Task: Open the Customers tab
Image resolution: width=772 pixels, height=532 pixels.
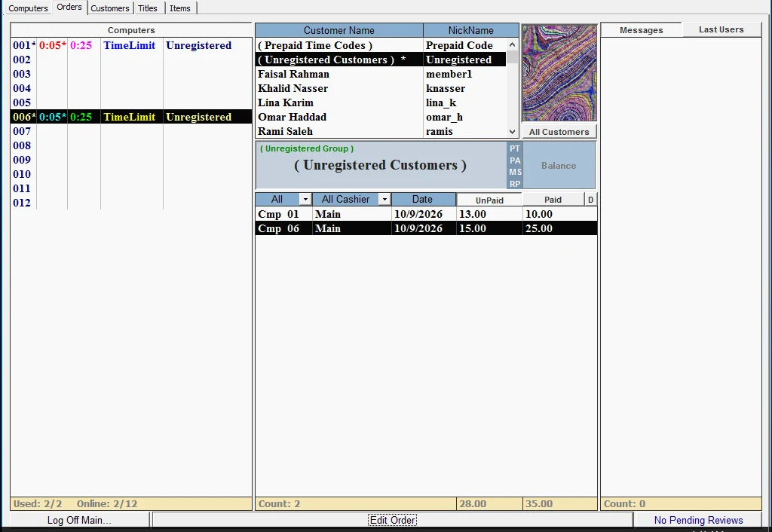Action: tap(110, 8)
